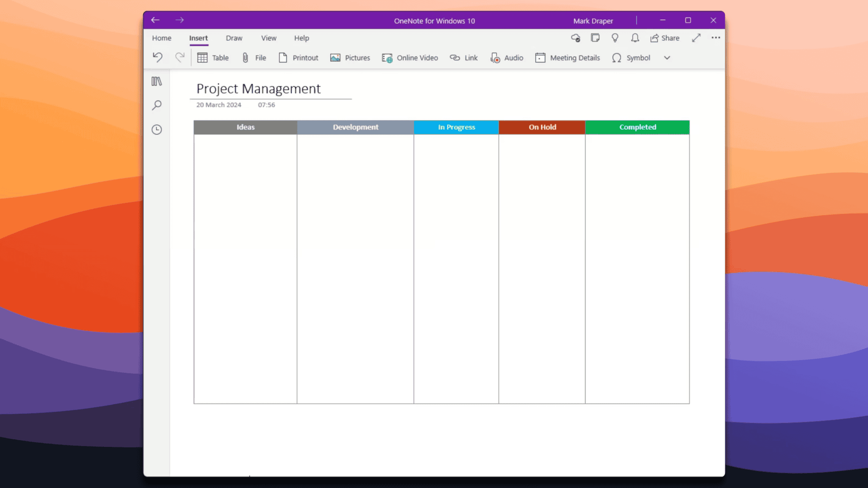Insert Meeting Details
868x488 pixels.
coord(568,58)
